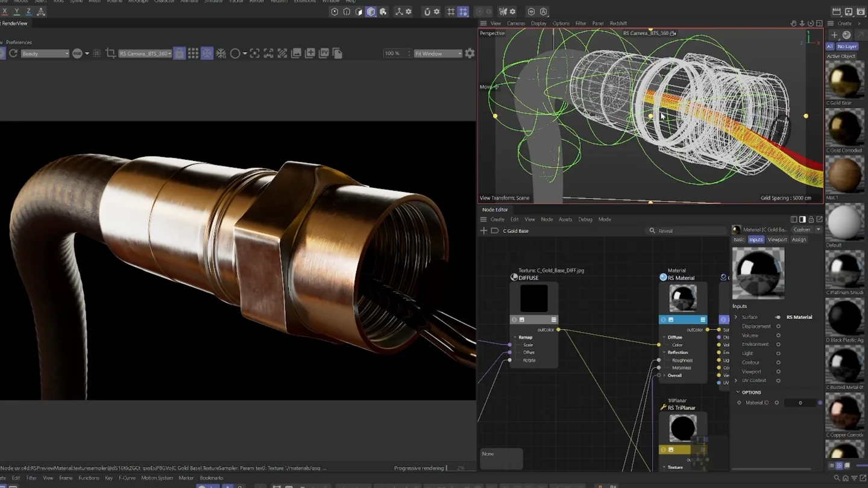The width and height of the screenshot is (868, 488).
Task: Open the dropdown arrow beside the circle icon
Action: point(245,54)
